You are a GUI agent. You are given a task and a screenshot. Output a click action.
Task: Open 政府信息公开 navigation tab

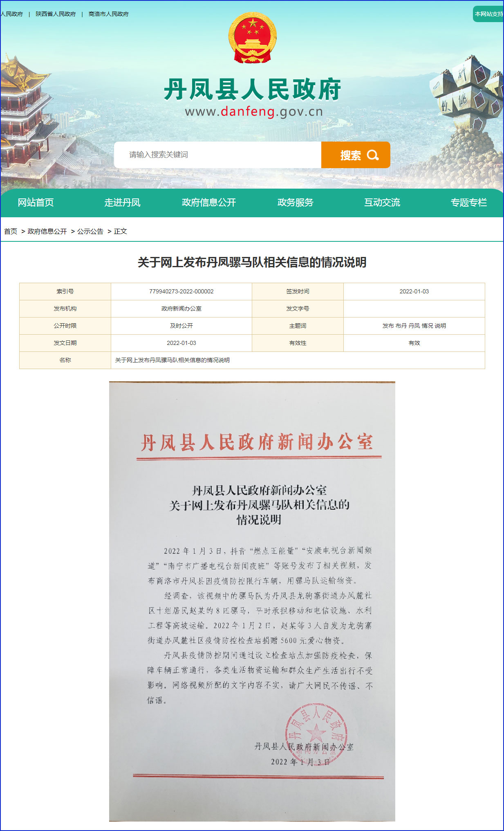[208, 203]
